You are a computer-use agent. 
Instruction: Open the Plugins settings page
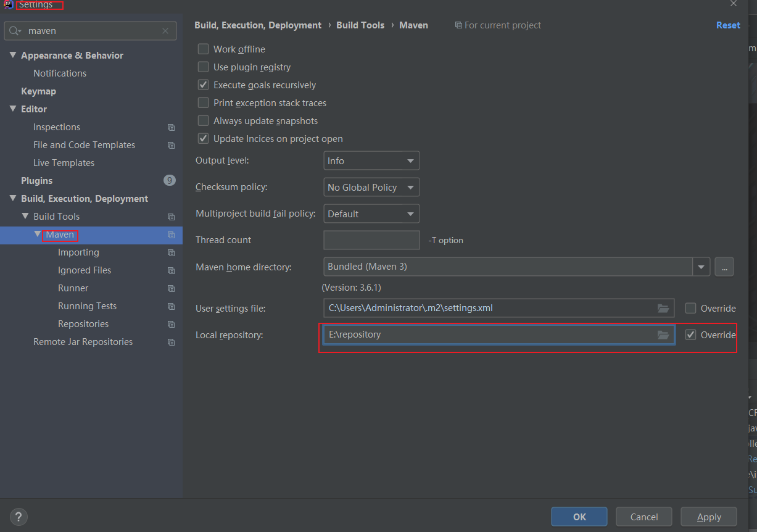pyautogui.click(x=36, y=180)
